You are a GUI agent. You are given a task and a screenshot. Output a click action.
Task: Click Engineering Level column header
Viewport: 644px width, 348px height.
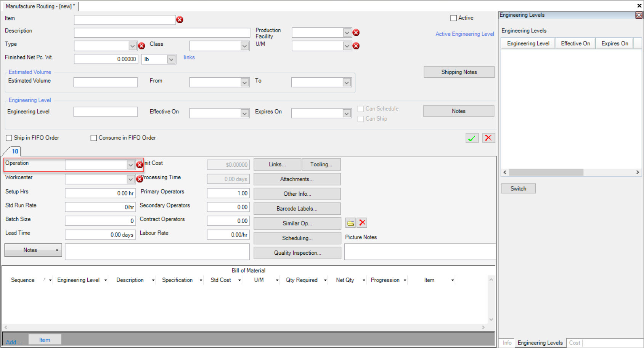pos(528,43)
